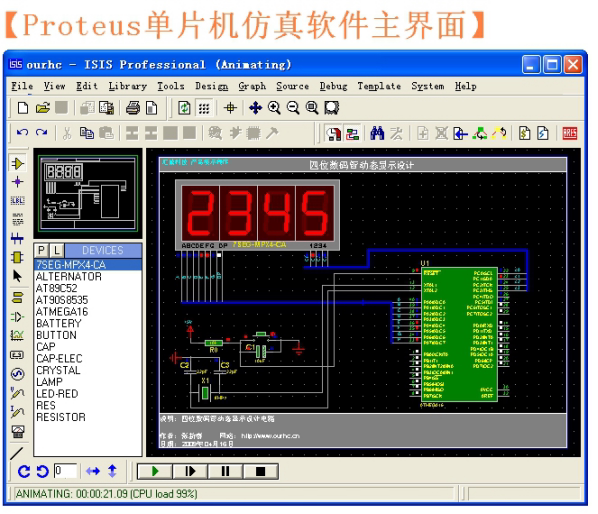Step the simulation forward

(190, 472)
